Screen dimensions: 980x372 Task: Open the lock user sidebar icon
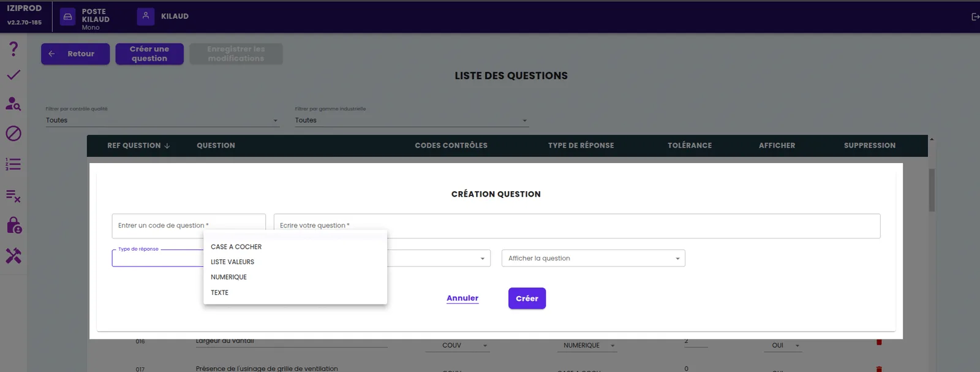tap(13, 226)
